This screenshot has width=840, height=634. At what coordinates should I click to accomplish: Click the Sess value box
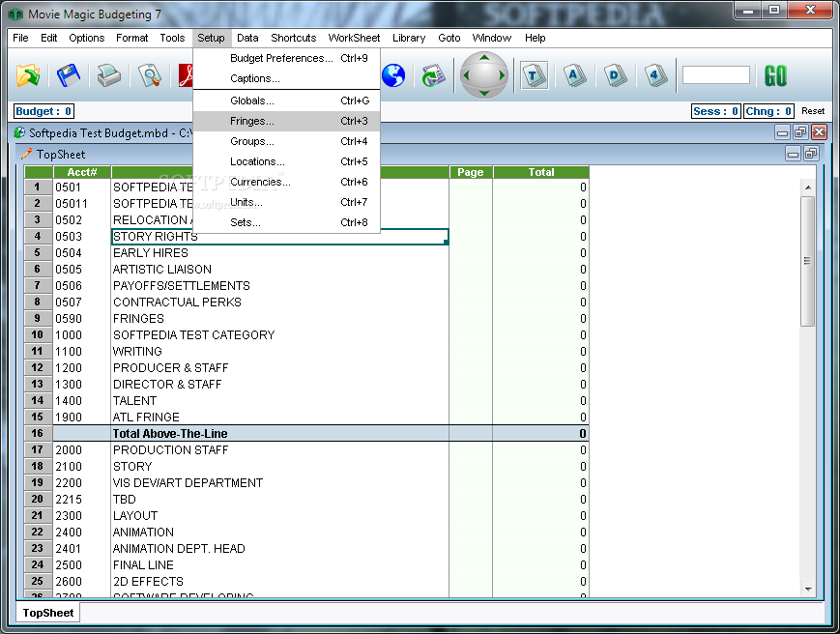pyautogui.click(x=715, y=111)
